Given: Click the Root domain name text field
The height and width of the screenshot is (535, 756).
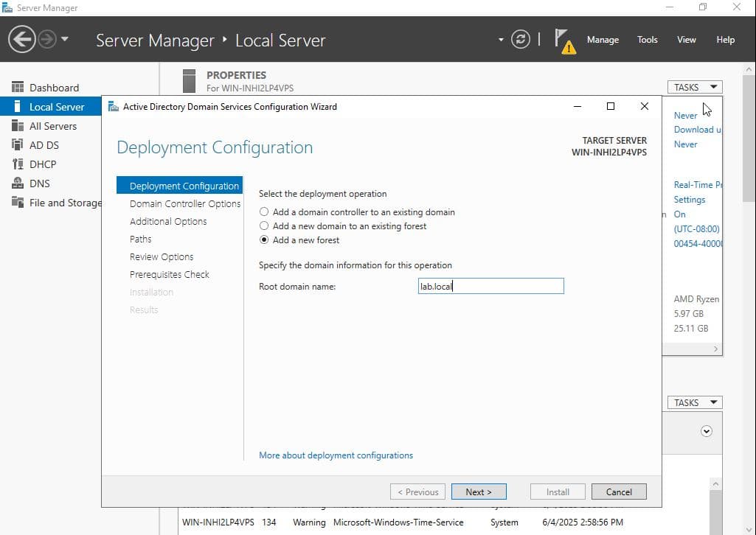Looking at the screenshot, I should click(490, 286).
